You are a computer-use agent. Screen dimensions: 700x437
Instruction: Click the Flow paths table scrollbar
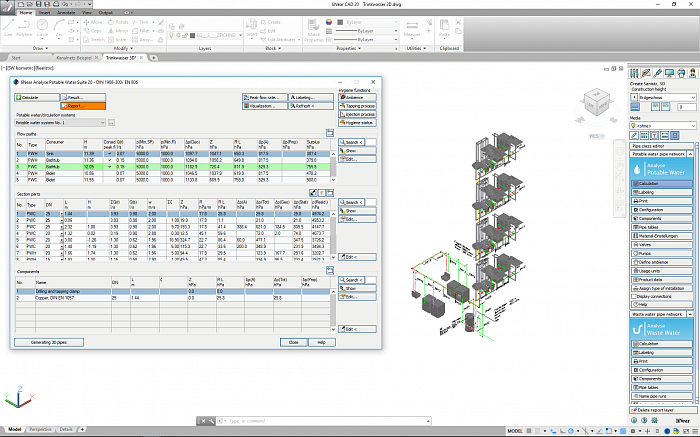[x=333, y=167]
